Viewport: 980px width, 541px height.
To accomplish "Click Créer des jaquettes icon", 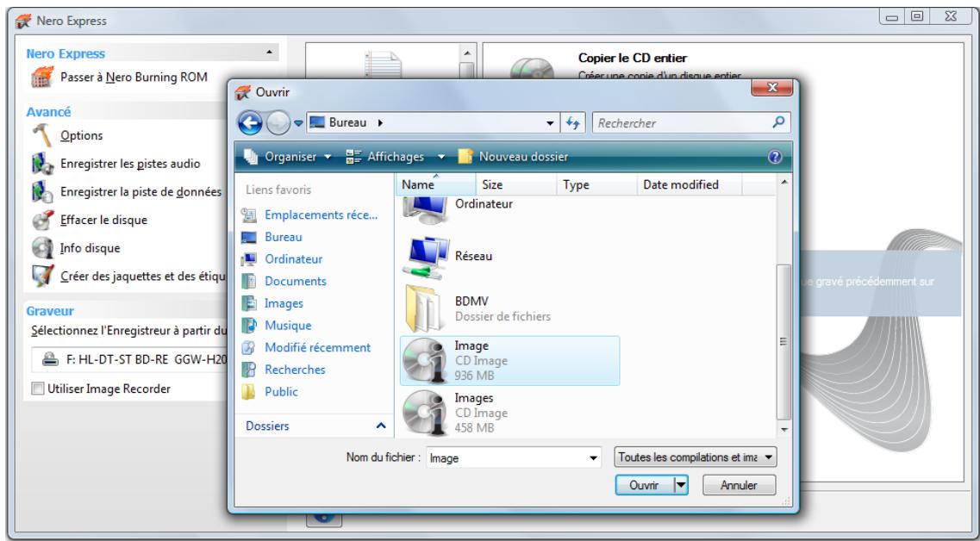I will coord(42,277).
